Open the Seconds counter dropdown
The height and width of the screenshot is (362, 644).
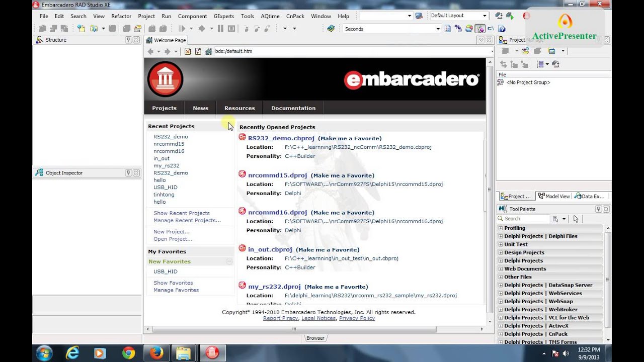click(438, 29)
